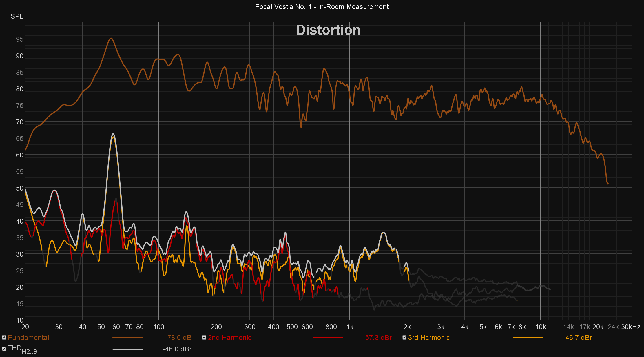The image size is (644, 357).
Task: Click the 65 dB axis label
Action: click(20, 139)
